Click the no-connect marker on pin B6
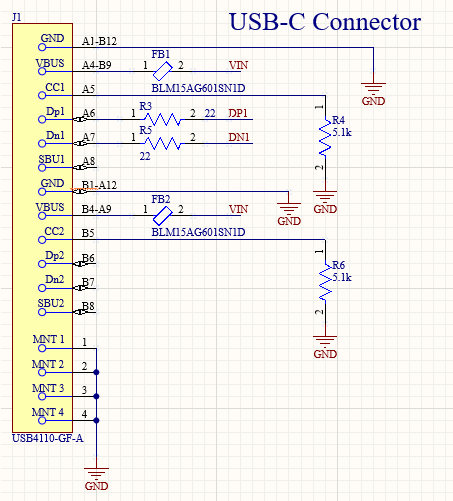The image size is (453, 501). coord(79,264)
